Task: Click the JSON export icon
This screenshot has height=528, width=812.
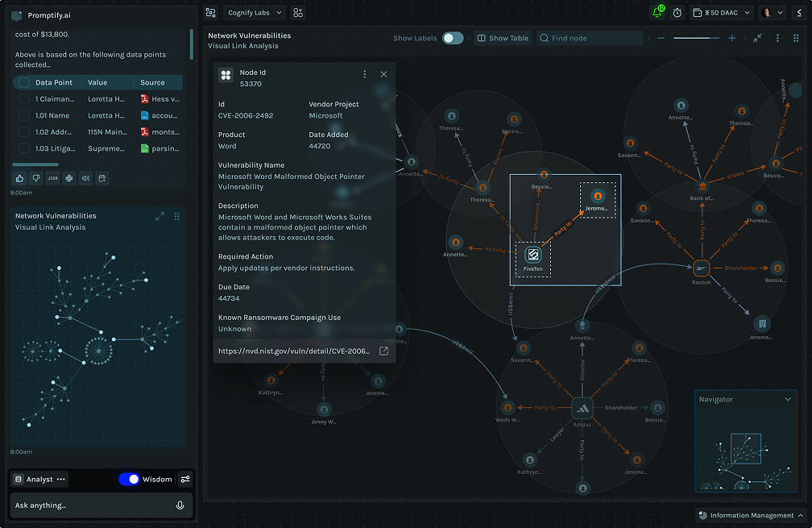Action: tap(53, 178)
